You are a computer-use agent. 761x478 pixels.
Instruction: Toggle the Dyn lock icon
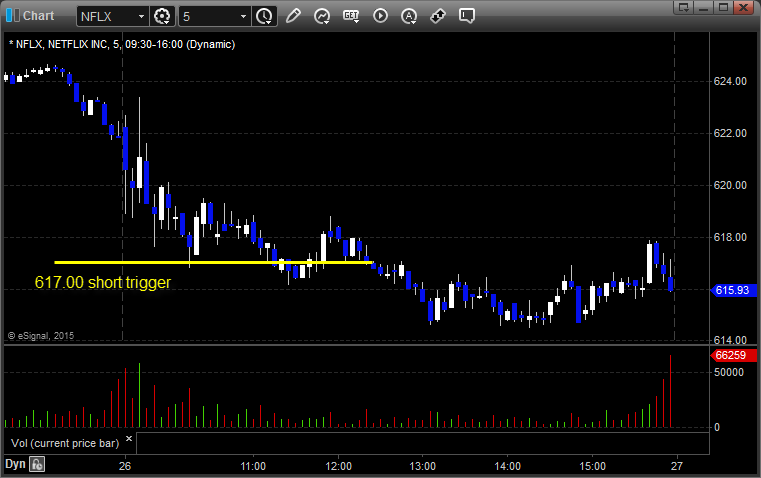(x=37, y=464)
